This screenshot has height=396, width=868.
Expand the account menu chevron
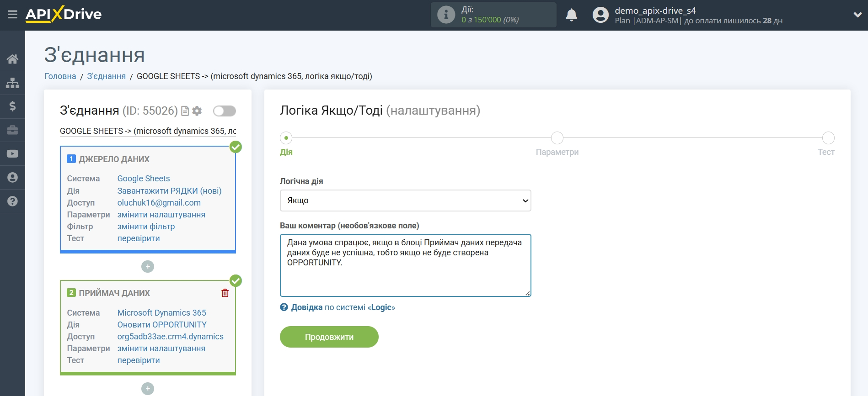coord(857,15)
